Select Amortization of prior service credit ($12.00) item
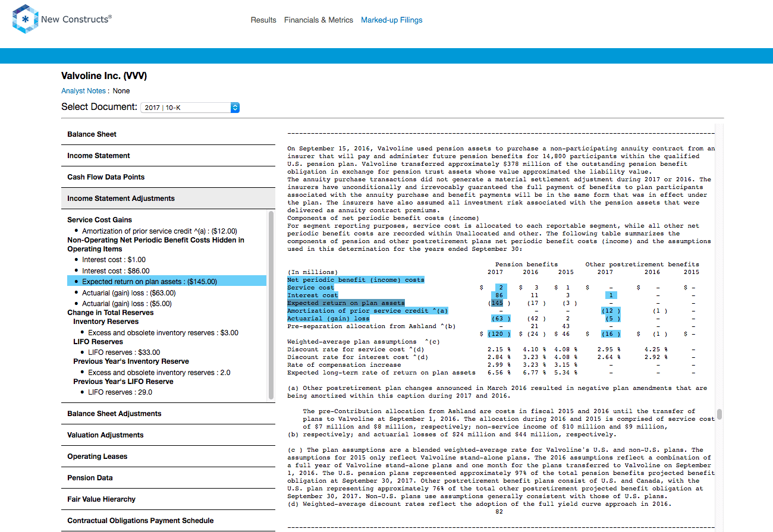The width and height of the screenshot is (773, 532). pos(159,231)
